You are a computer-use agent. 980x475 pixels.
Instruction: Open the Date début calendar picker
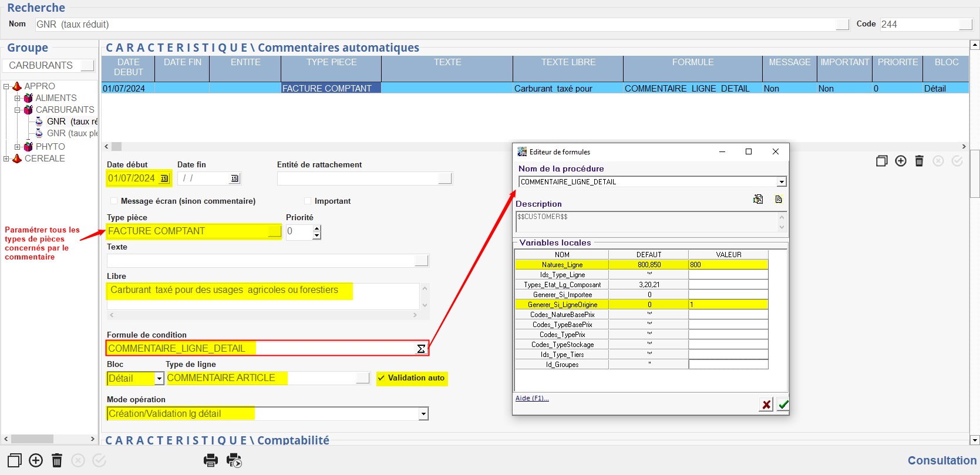pos(164,178)
